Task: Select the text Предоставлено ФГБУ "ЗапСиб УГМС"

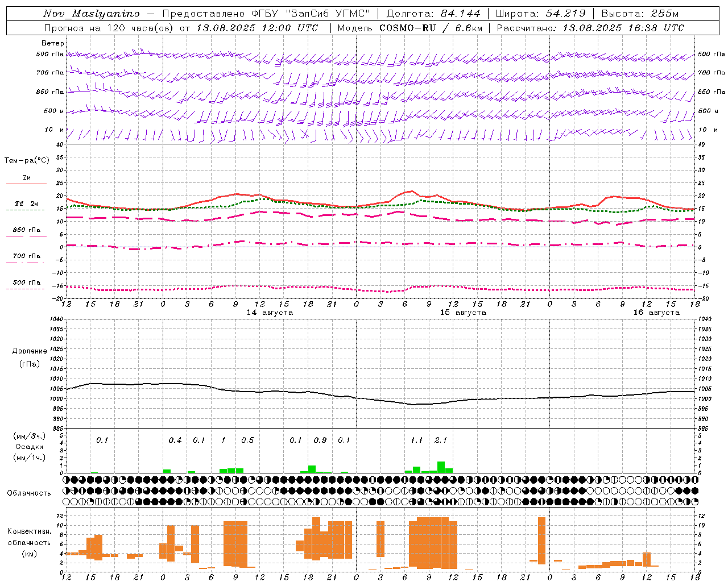Action: pyautogui.click(x=266, y=14)
